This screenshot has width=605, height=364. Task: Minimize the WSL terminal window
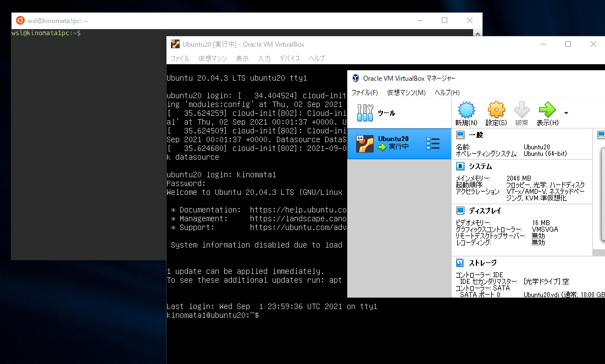click(x=420, y=20)
